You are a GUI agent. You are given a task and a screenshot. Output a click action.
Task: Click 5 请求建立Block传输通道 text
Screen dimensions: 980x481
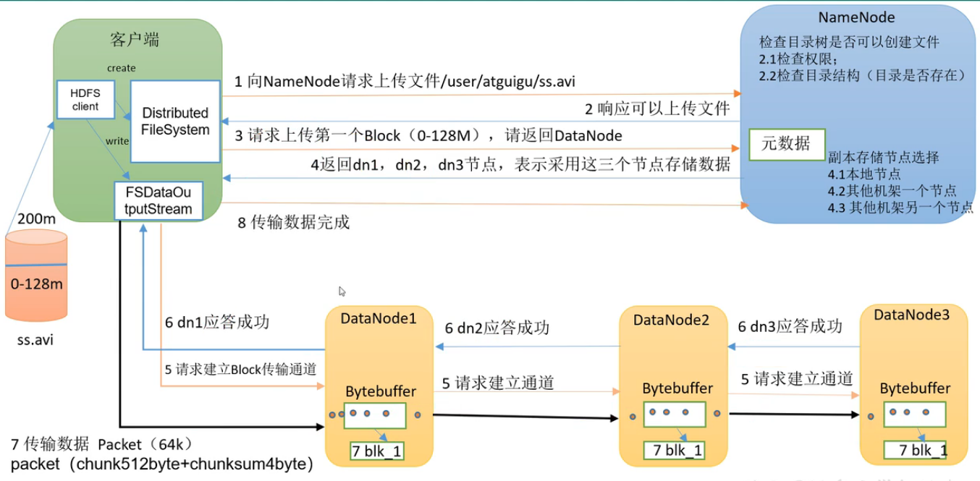coord(241,369)
